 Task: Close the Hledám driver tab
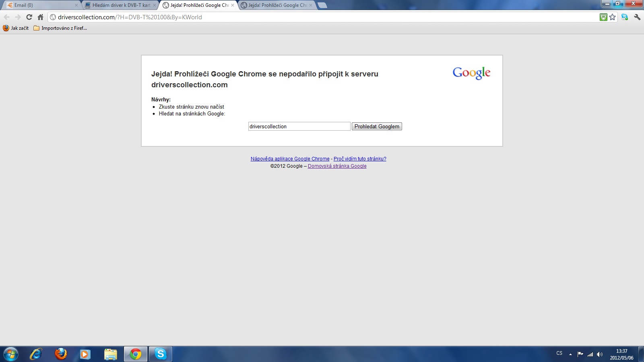pyautogui.click(x=155, y=5)
